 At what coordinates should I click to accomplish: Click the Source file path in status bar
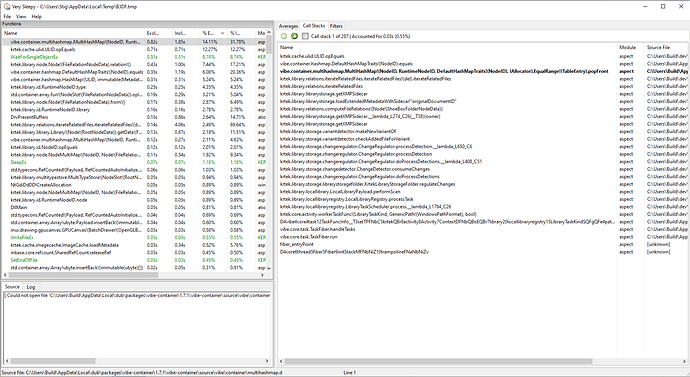point(142,372)
